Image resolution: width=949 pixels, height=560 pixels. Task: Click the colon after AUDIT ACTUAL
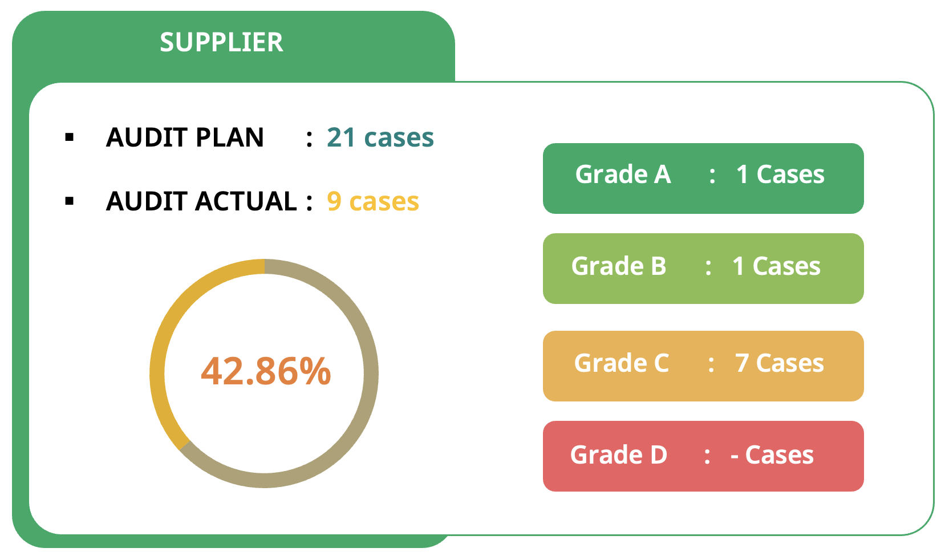point(309,202)
